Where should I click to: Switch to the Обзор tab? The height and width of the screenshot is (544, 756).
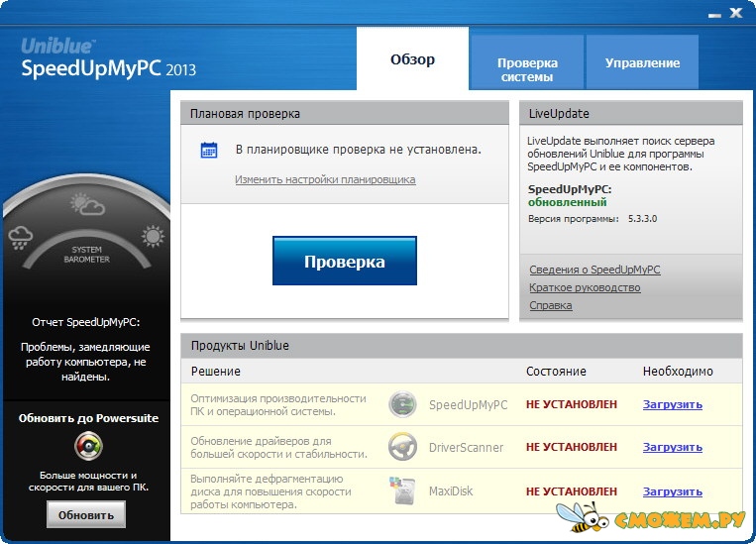click(412, 58)
